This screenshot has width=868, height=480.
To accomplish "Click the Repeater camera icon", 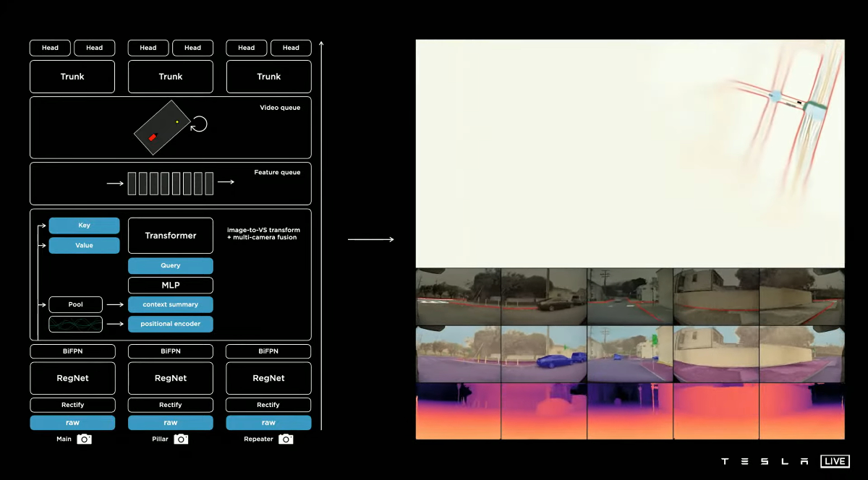I will tap(286, 439).
